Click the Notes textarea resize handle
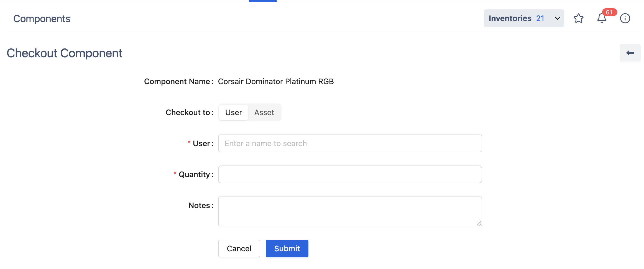Screen dimensions: 644x269 pyautogui.click(x=479, y=223)
